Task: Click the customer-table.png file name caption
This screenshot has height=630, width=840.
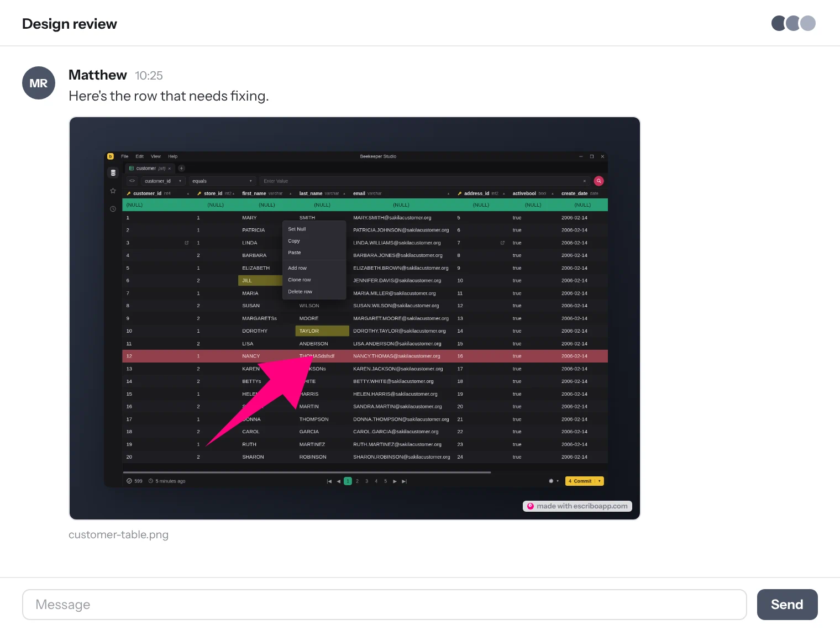Action: pos(118,534)
